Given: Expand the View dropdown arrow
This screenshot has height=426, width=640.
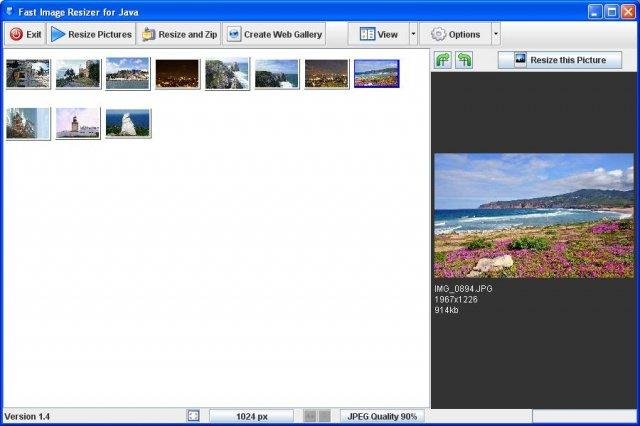Looking at the screenshot, I should pos(413,34).
